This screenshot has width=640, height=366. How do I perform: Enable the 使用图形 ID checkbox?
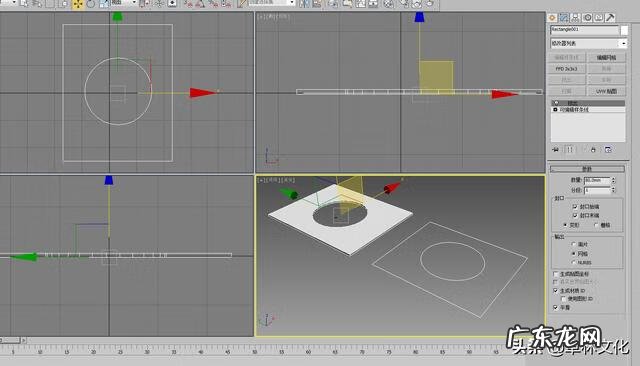564,299
